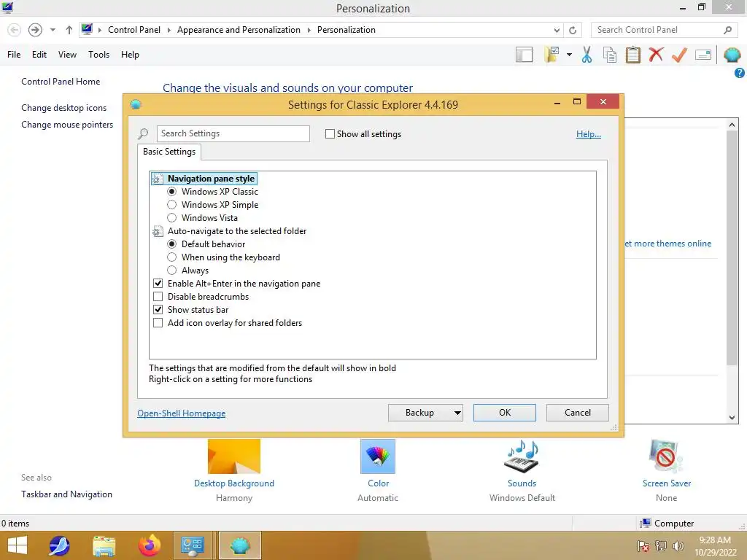Check Disable breadcrumbs
The height and width of the screenshot is (560, 747).
pyautogui.click(x=158, y=297)
